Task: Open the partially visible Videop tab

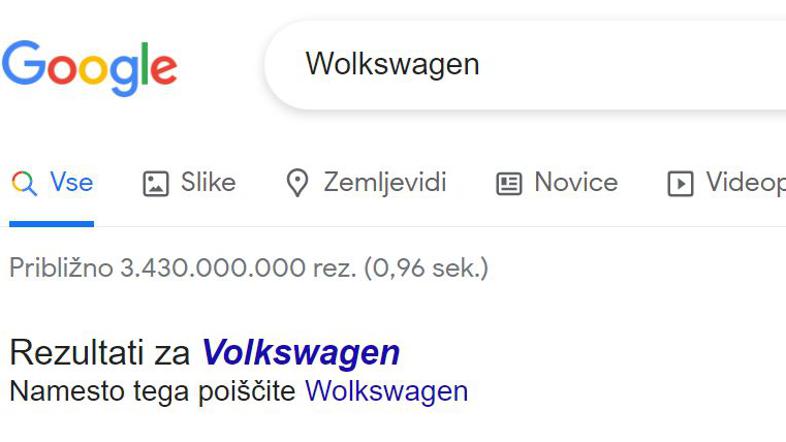Action: [x=745, y=183]
